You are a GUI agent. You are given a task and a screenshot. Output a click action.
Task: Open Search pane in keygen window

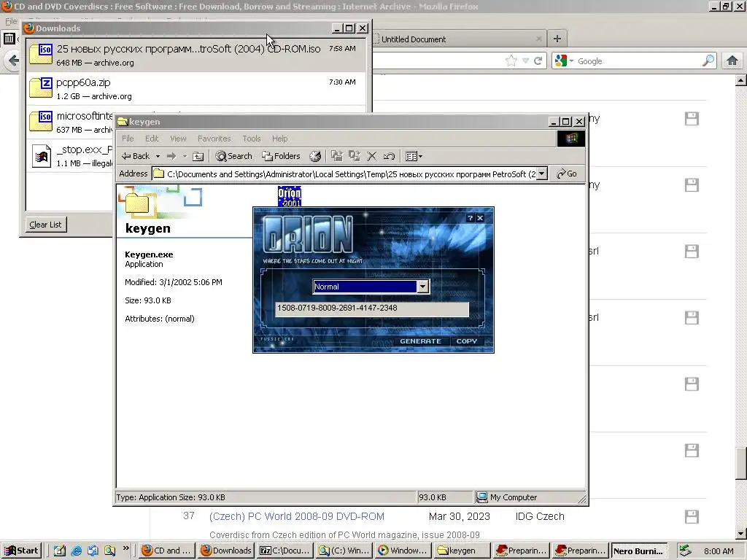pyautogui.click(x=233, y=156)
